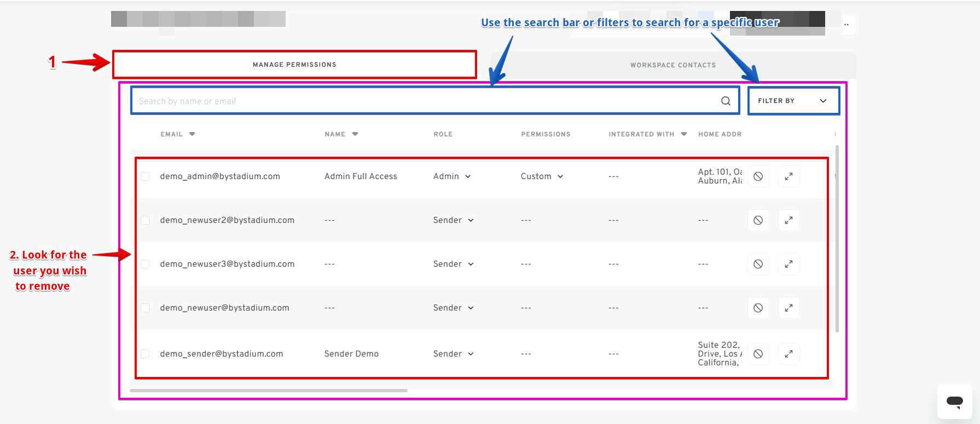
Task: Select the Manage Permissions tab
Action: [x=294, y=65]
